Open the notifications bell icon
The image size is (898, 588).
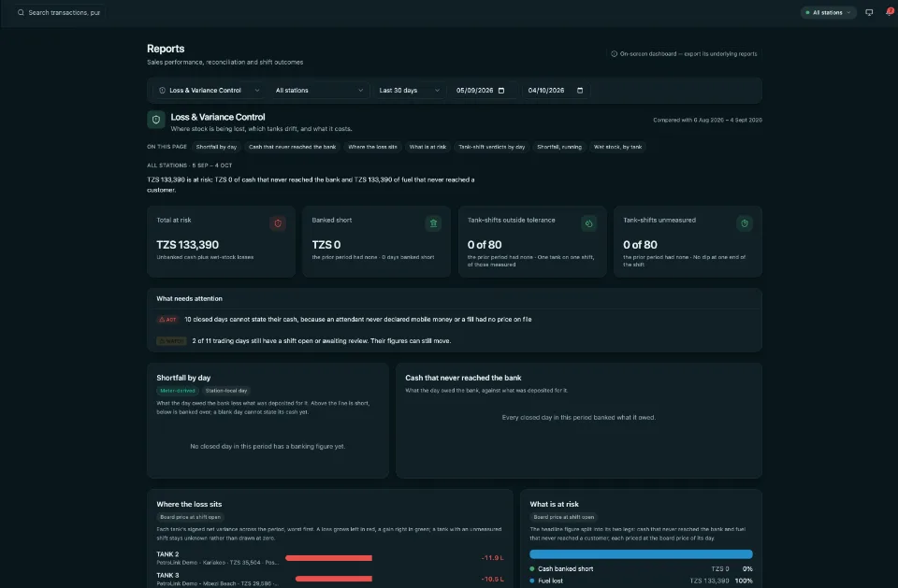(890, 12)
